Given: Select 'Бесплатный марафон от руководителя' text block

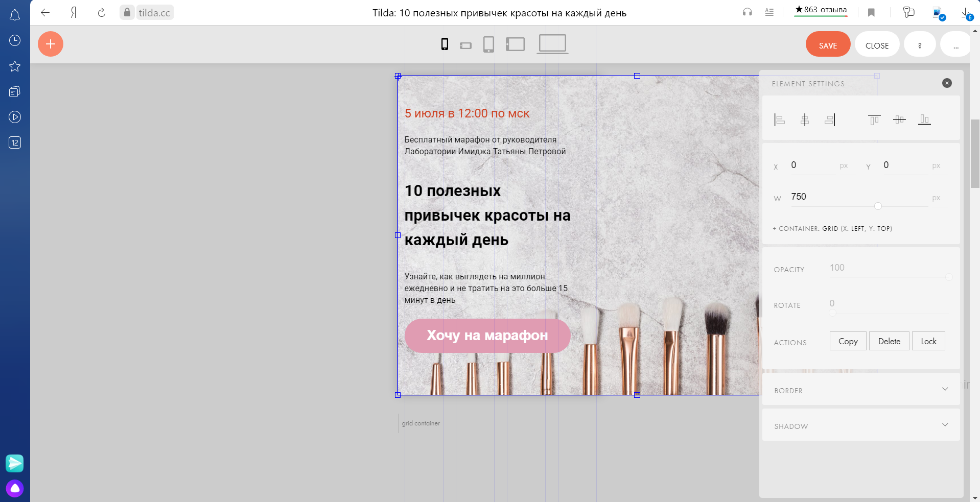Looking at the screenshot, I should (x=485, y=146).
